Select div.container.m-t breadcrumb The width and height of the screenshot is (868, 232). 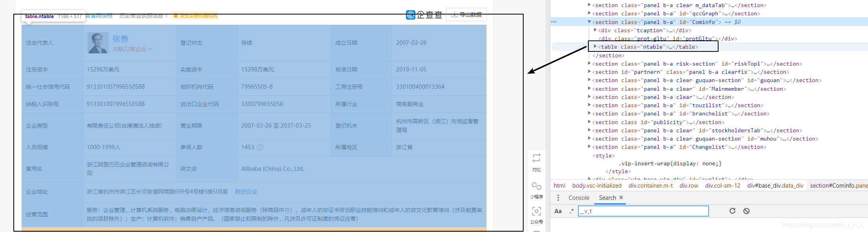651,186
